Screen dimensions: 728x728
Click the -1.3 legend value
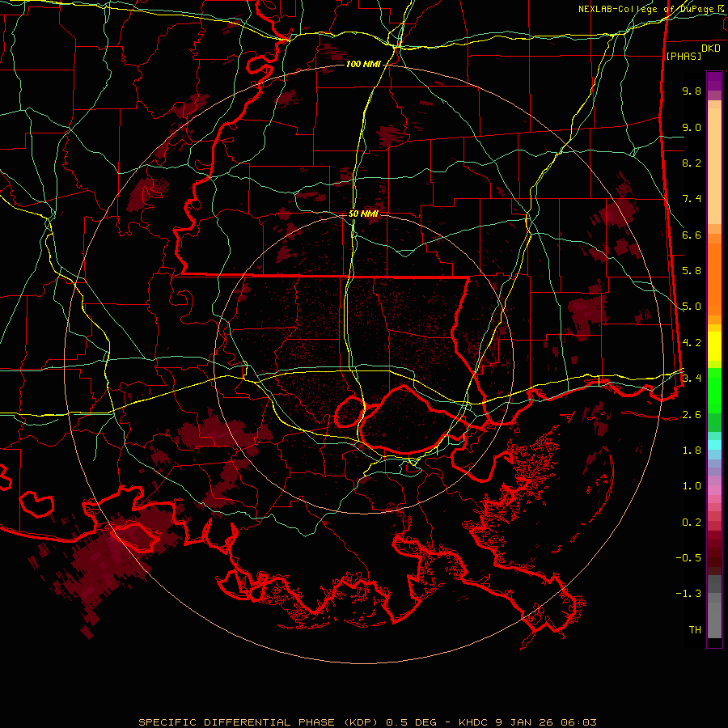tap(688, 594)
